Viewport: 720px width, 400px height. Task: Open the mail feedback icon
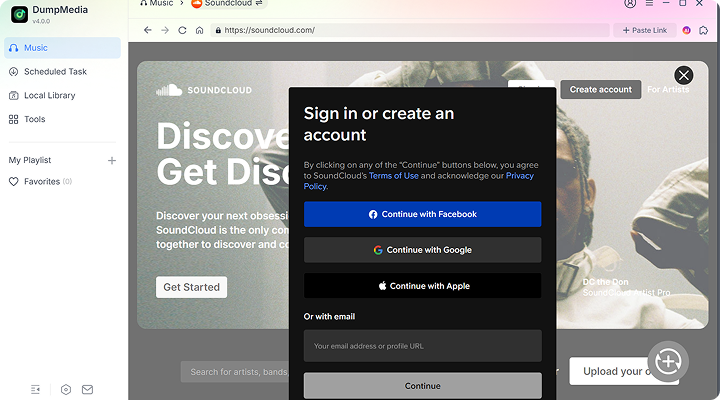point(87,389)
